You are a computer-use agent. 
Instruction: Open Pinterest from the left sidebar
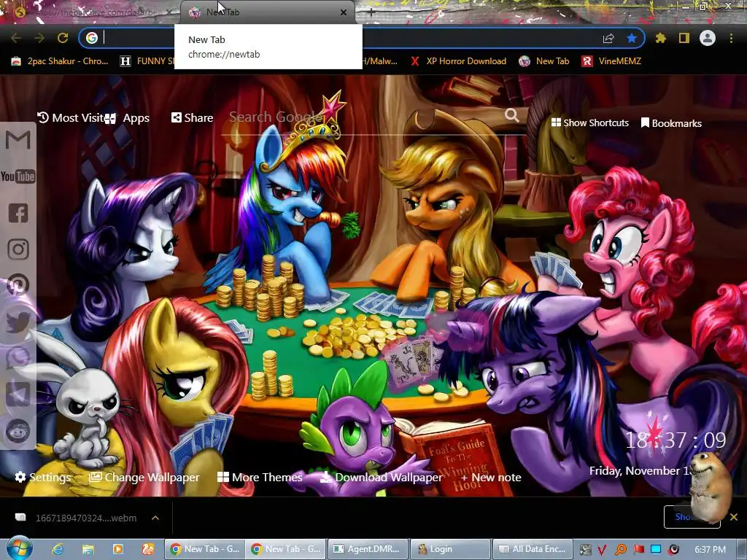[18, 285]
